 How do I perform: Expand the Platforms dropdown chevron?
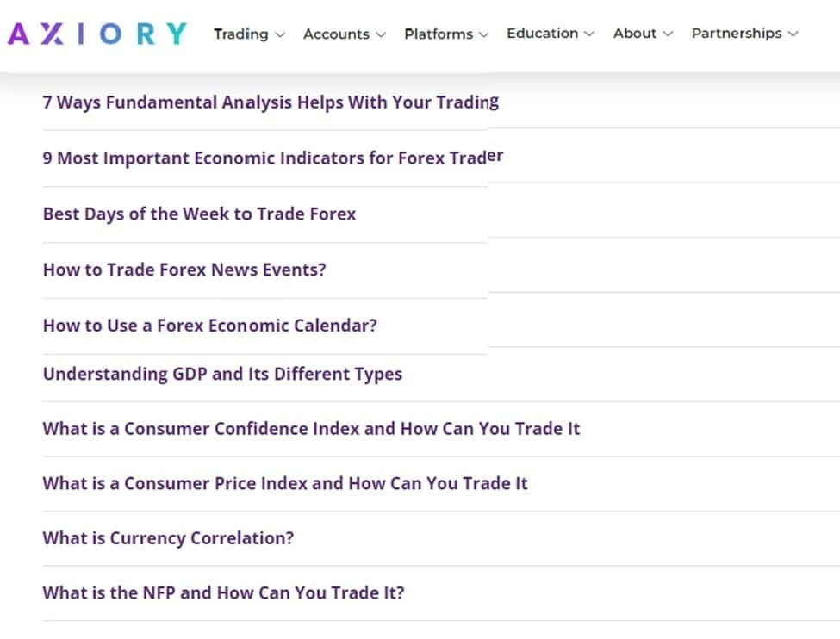coord(483,34)
